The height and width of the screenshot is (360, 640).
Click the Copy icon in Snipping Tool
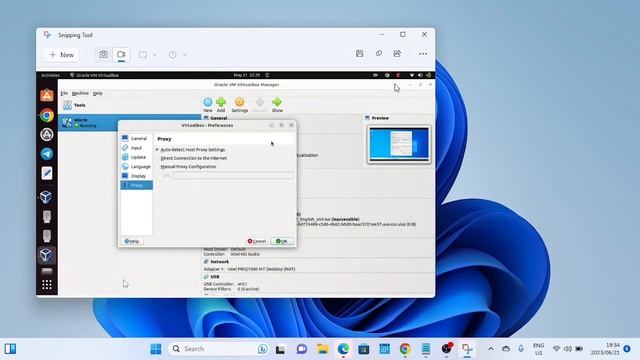point(379,53)
